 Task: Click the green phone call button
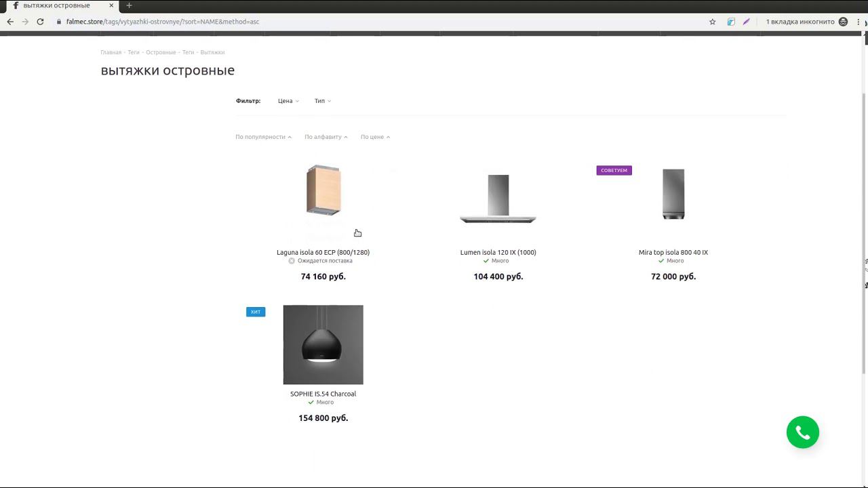click(x=803, y=432)
